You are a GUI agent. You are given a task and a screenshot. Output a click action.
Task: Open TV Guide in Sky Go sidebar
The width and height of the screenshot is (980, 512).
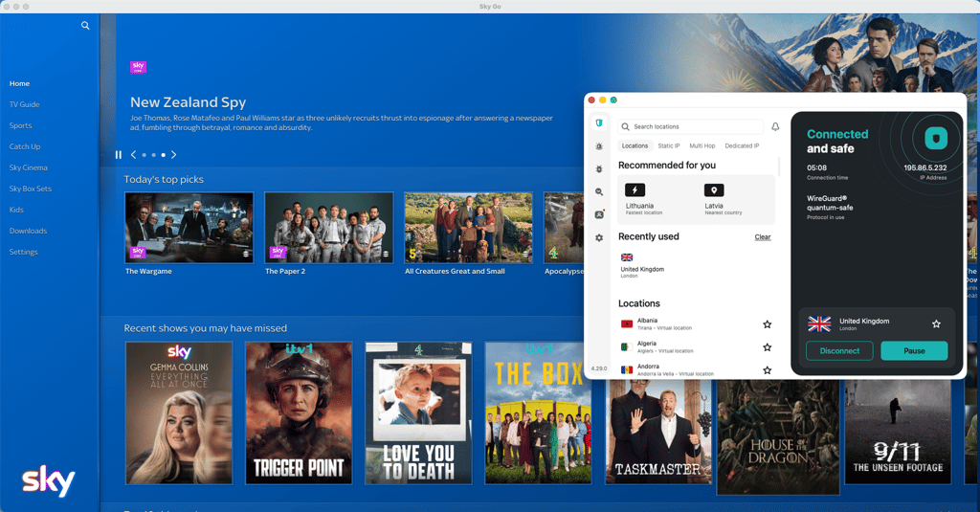click(x=24, y=104)
